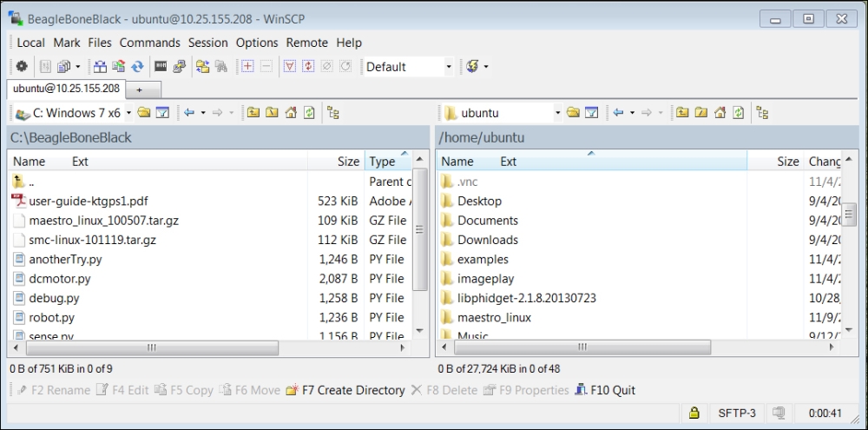This screenshot has height=430, width=868.
Task: Open the terminal console icon
Action: (161, 67)
